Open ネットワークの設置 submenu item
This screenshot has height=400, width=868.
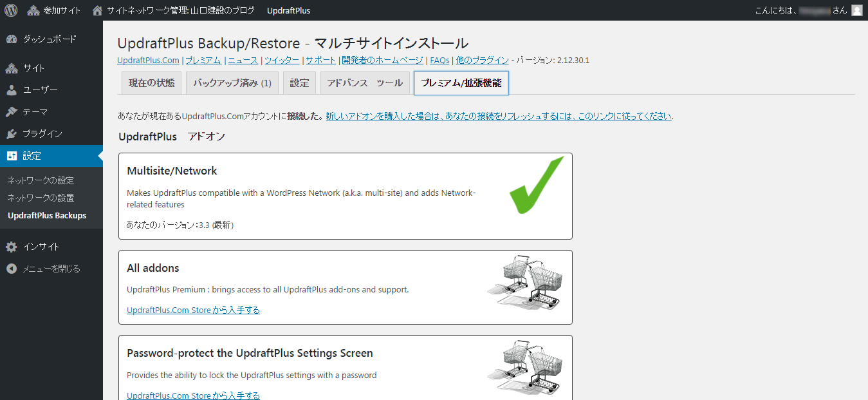(41, 198)
